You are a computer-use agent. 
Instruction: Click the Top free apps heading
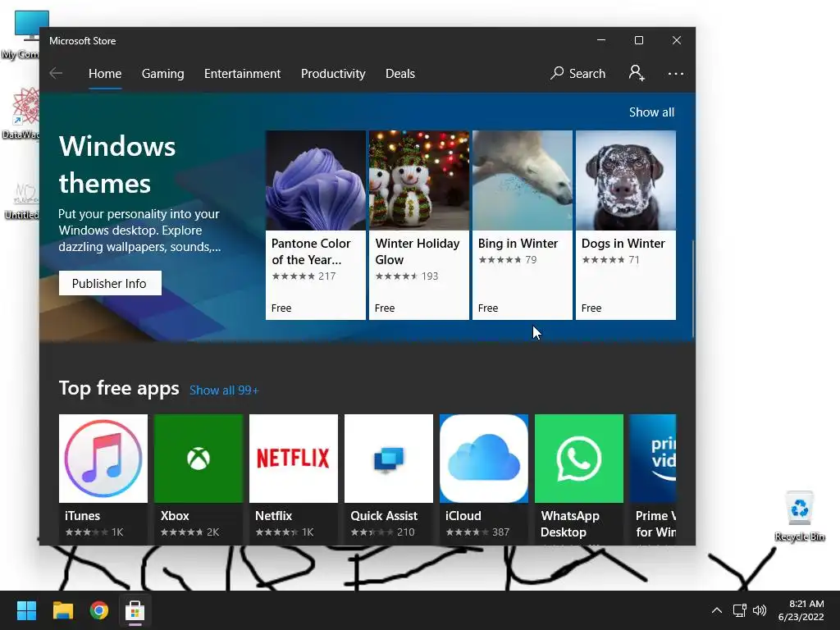[x=119, y=388]
